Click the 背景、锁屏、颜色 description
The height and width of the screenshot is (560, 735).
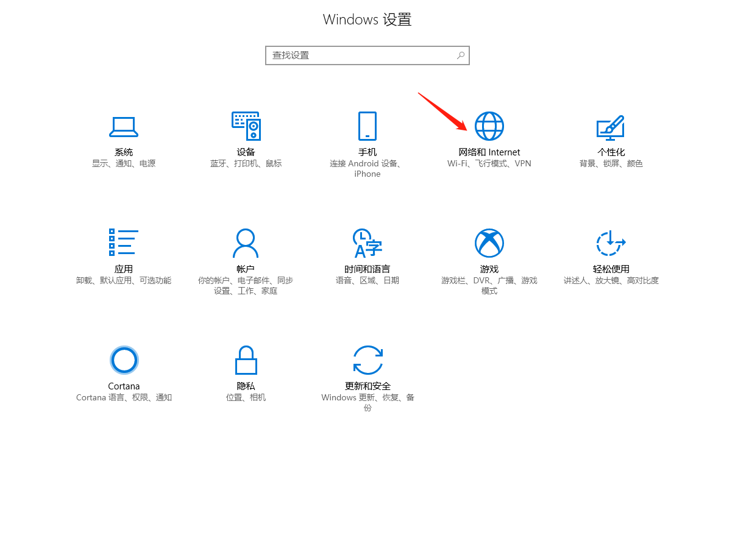click(611, 164)
